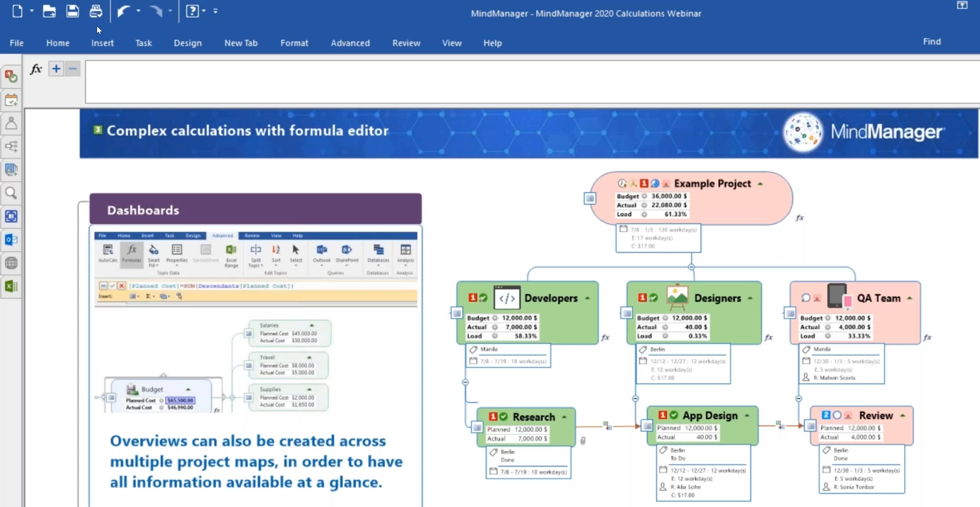Toggle progress marker on App Design topic

click(x=674, y=415)
